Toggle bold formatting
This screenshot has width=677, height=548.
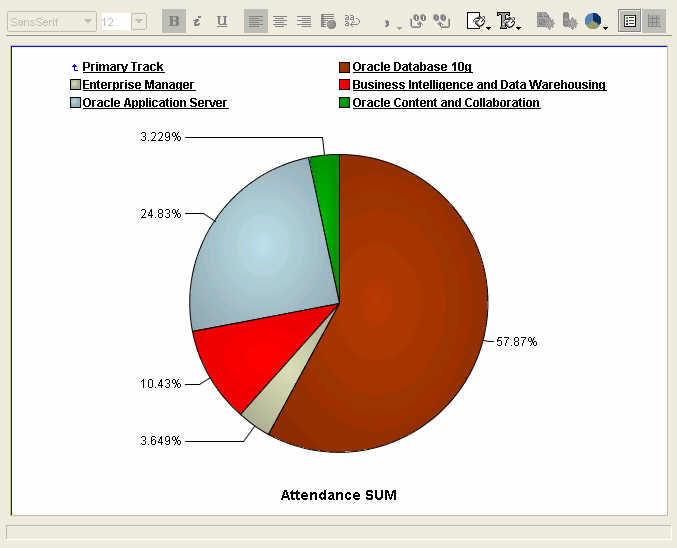pos(174,21)
